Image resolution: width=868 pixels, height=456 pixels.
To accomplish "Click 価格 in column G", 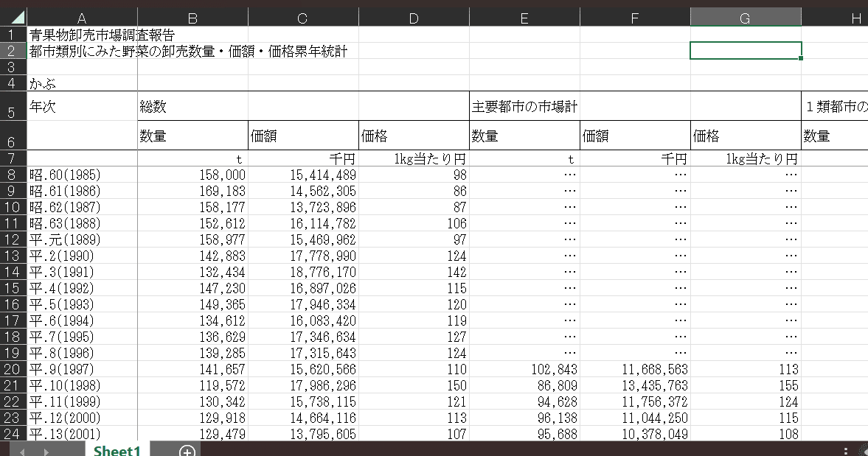I will (x=746, y=135).
